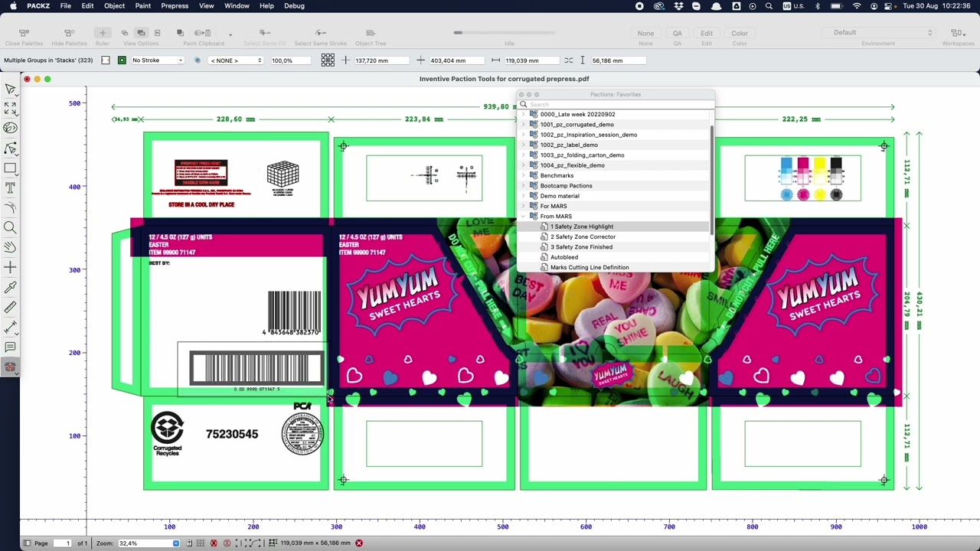Click the Pactions list scrollbar
980x551 pixels.
713,180
